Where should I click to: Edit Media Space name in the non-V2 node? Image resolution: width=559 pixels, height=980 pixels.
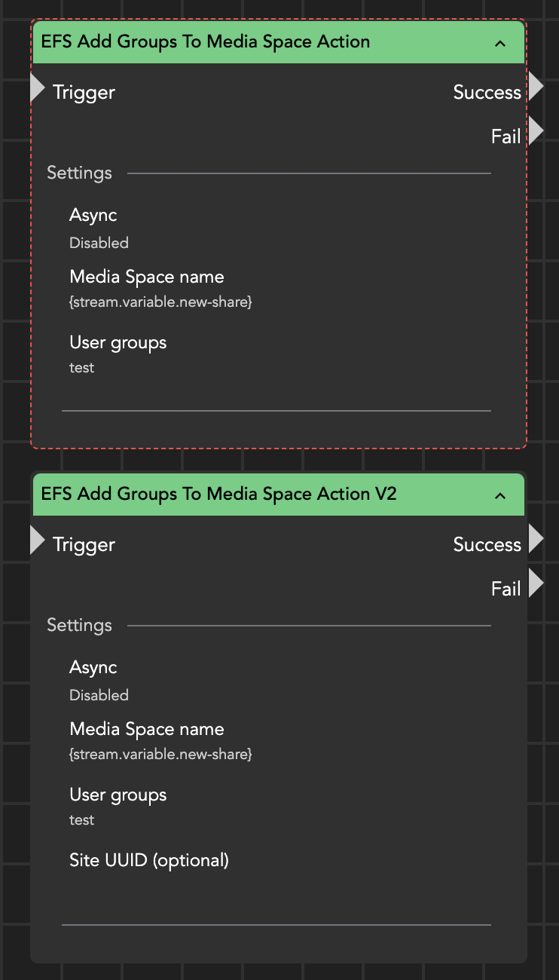pyautogui.click(x=160, y=302)
